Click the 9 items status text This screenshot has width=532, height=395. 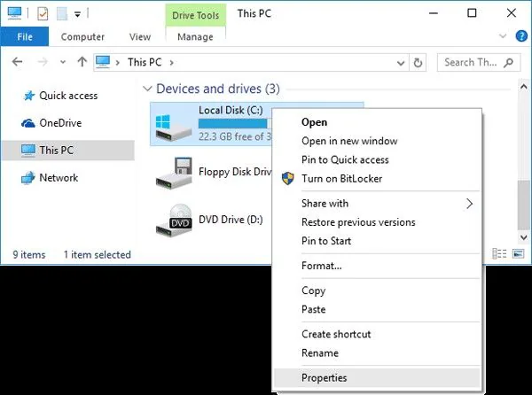click(x=29, y=254)
